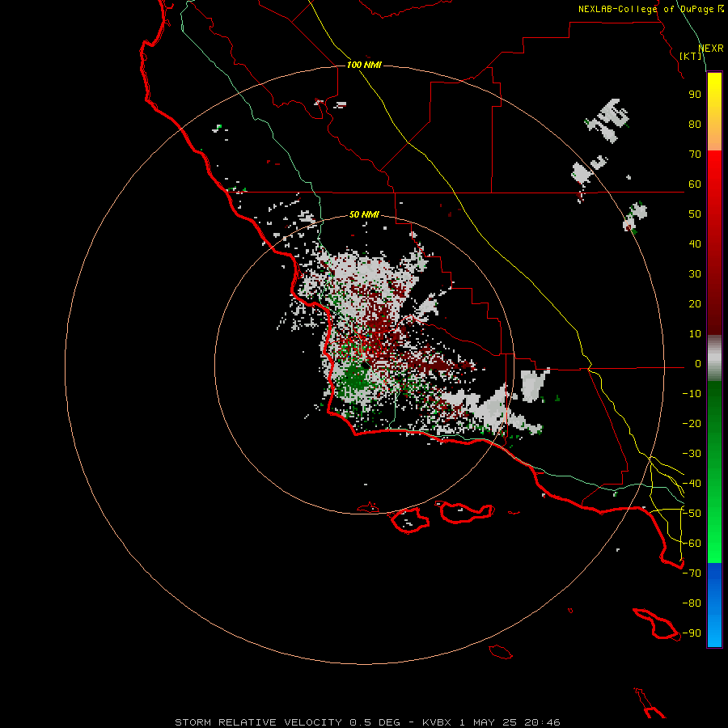Click the -60 value on the velocity scale
The height and width of the screenshot is (728, 728).
[692, 544]
